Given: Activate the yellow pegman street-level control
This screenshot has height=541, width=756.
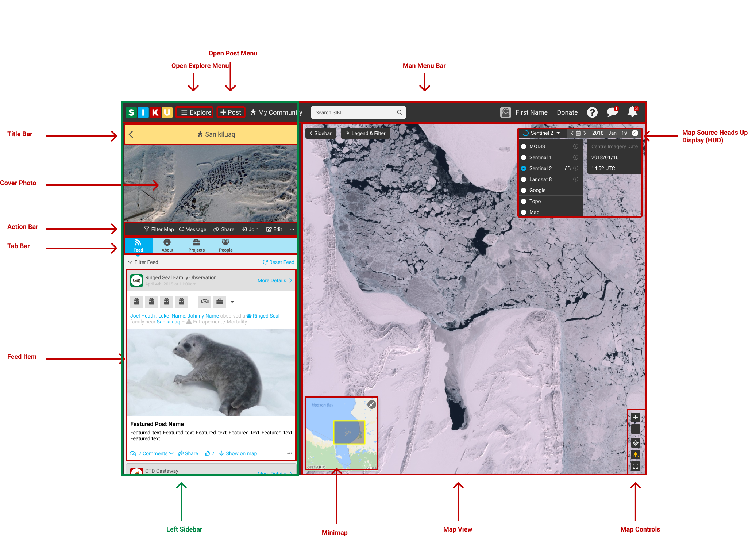Looking at the screenshot, I should (x=635, y=454).
